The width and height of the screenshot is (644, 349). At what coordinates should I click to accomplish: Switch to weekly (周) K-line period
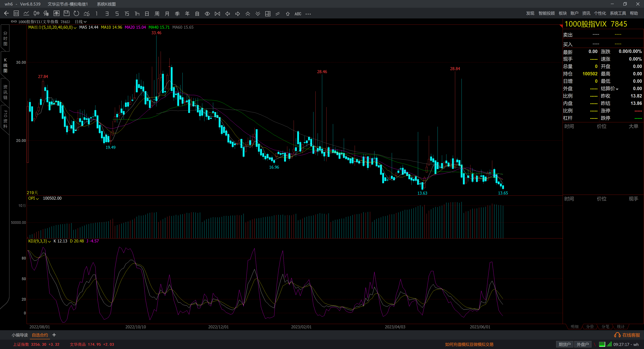pyautogui.click(x=157, y=14)
